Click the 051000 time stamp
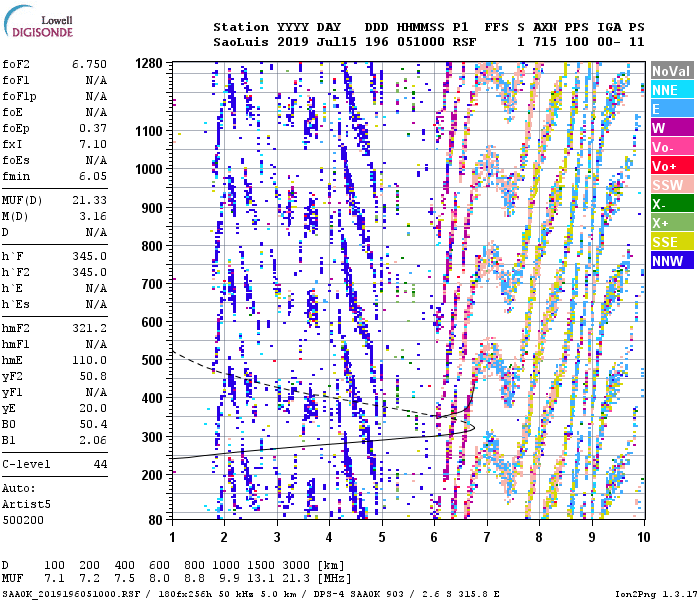Image resolution: width=700 pixels, height=600 pixels. (421, 42)
